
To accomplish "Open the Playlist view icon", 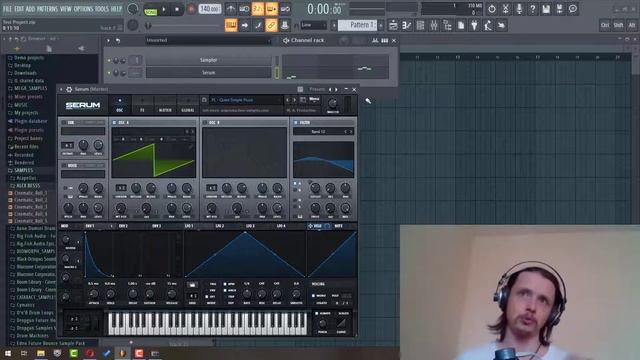I will [393, 25].
